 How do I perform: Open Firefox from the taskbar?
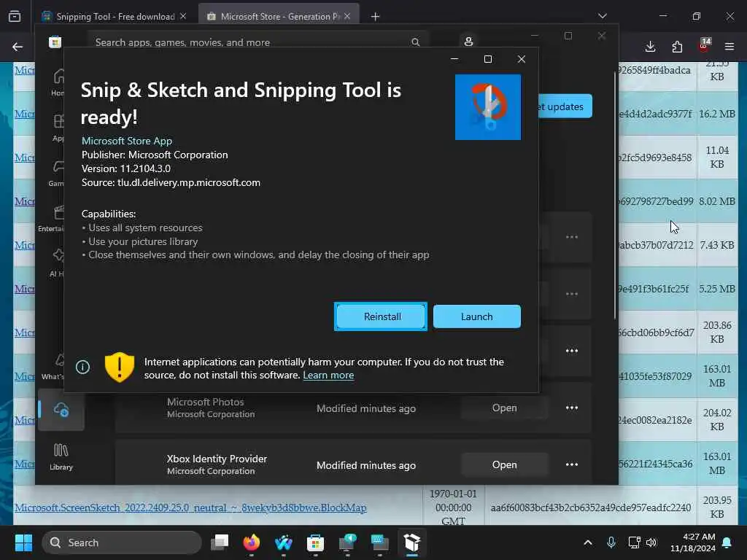click(x=252, y=542)
